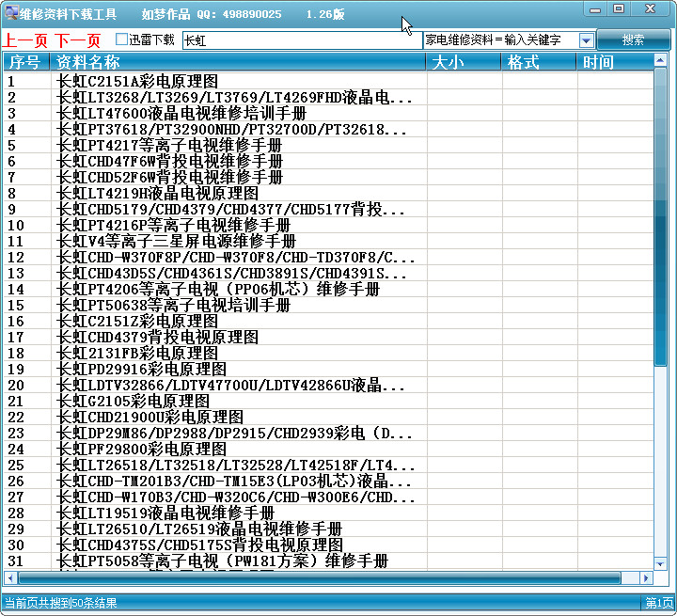The width and height of the screenshot is (677, 616).
Task: Sort by the 时间 column header
Action: pyautogui.click(x=615, y=62)
